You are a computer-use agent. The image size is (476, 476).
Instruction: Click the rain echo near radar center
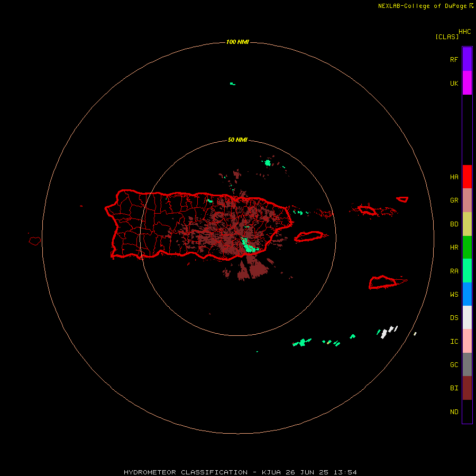click(x=249, y=245)
